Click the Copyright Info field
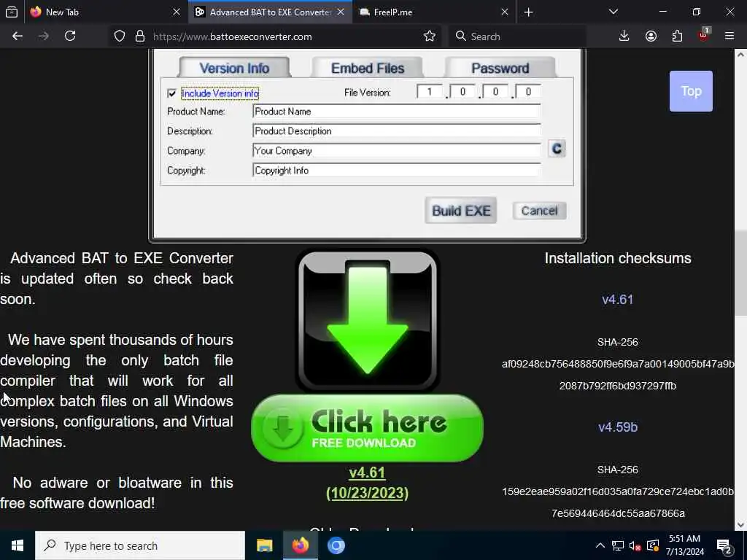This screenshot has width=747, height=560. pos(396,171)
